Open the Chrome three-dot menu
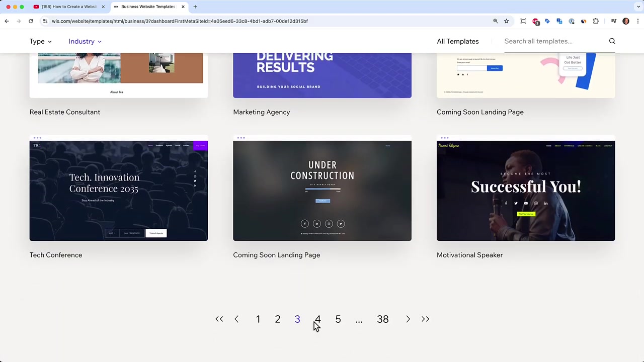Screen dimensions: 644x362 coord(637,21)
